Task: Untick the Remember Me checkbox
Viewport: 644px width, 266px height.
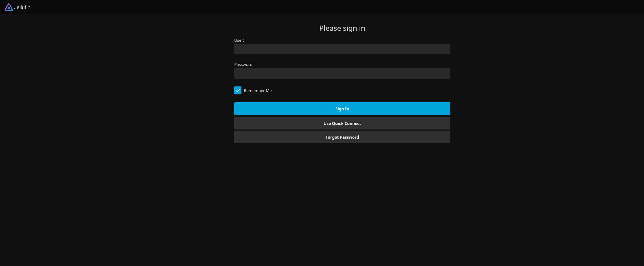Action: (x=238, y=90)
